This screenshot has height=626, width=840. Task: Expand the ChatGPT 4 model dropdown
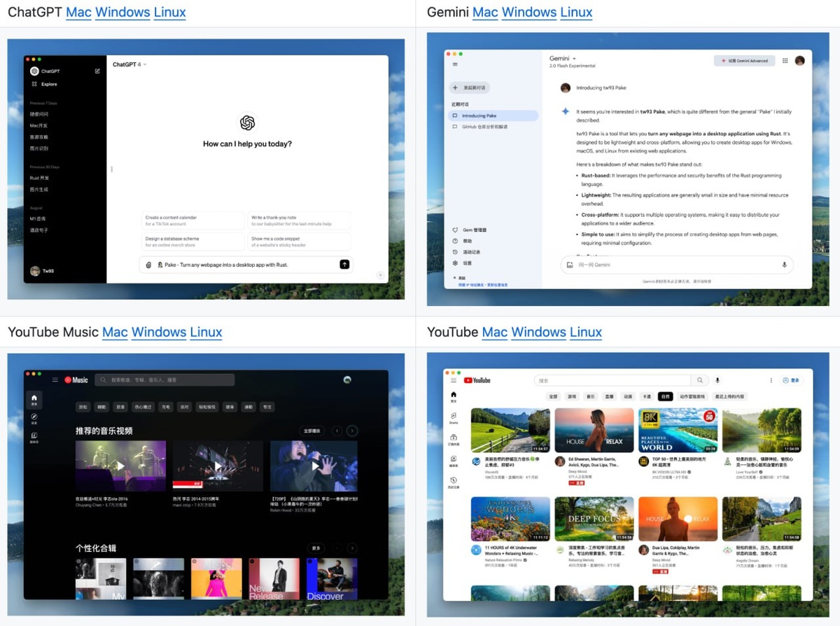pos(129,64)
